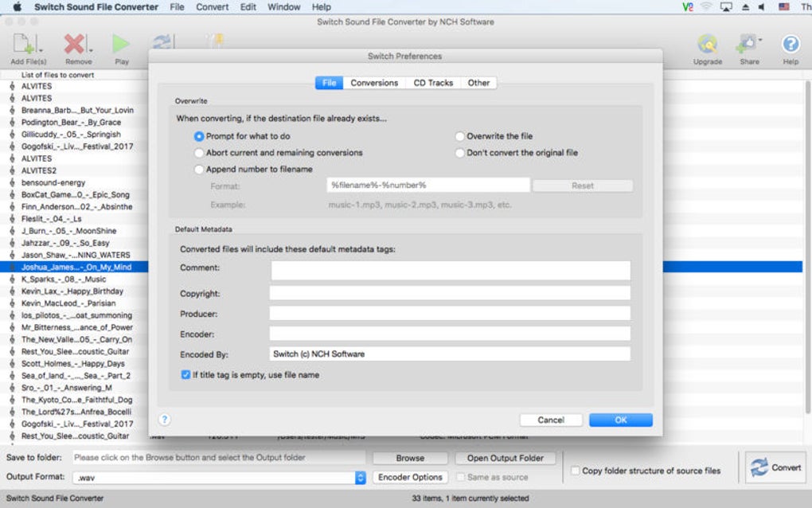Viewport: 812px width, 508px height.
Task: Switch to the CD Tracks tab
Action: (x=433, y=83)
